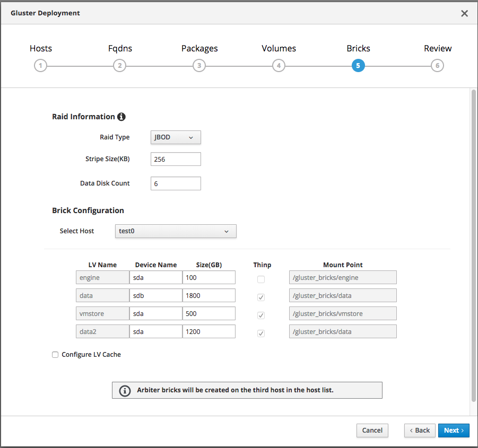The width and height of the screenshot is (478, 448).
Task: Click the Raid Information info icon
Action: point(121,117)
